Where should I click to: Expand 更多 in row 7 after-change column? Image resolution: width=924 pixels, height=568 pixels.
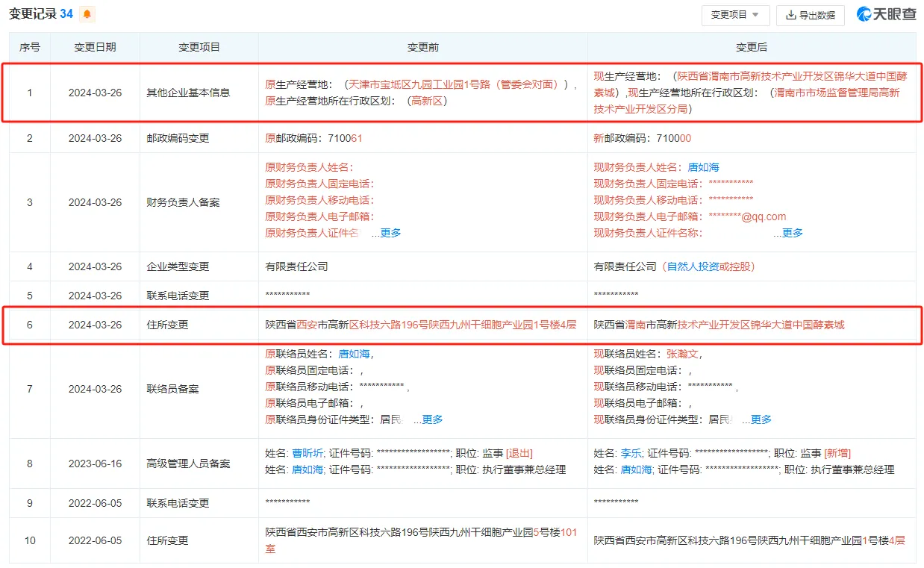coord(761,419)
